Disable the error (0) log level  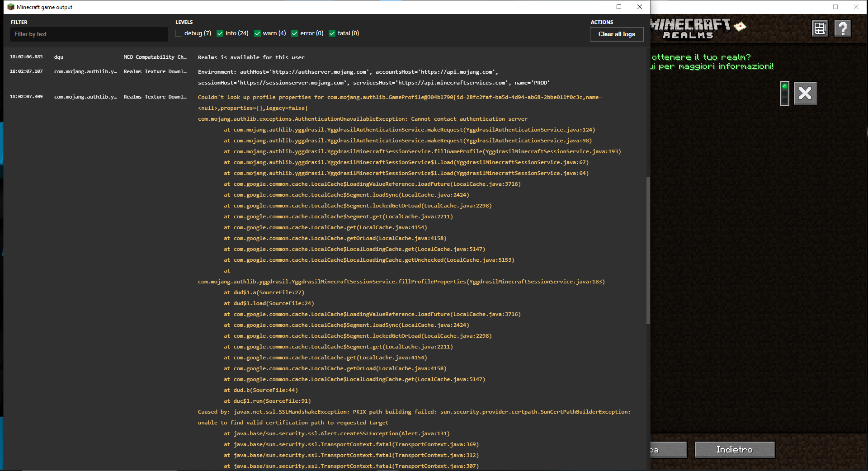pyautogui.click(x=295, y=33)
